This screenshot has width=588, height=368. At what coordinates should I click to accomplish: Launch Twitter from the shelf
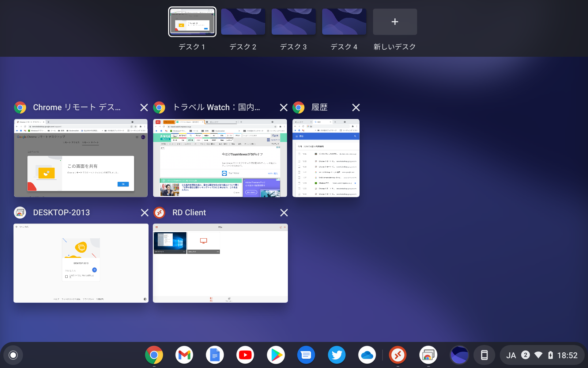337,355
